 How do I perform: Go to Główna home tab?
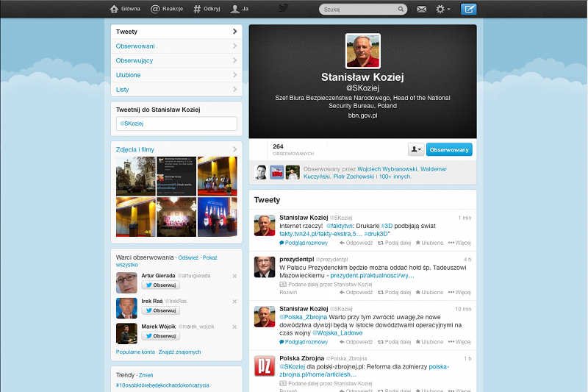[125, 9]
